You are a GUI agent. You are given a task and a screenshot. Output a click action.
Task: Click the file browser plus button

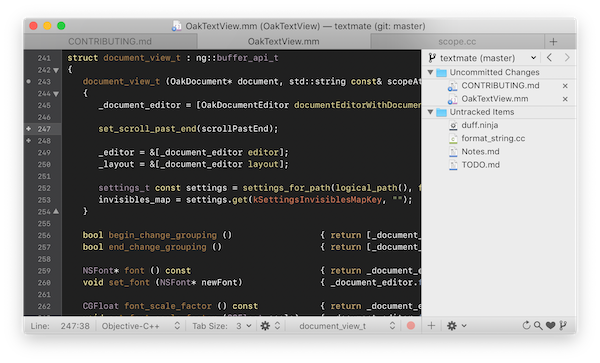pyautogui.click(x=431, y=326)
